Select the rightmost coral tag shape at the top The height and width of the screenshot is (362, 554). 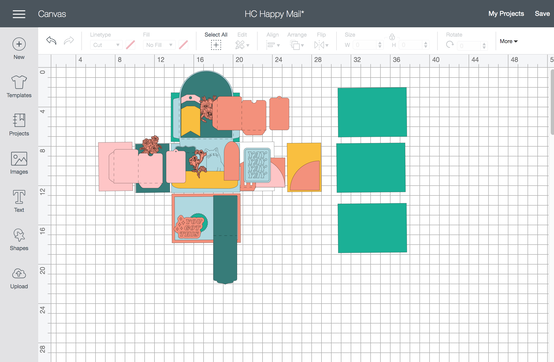279,113
